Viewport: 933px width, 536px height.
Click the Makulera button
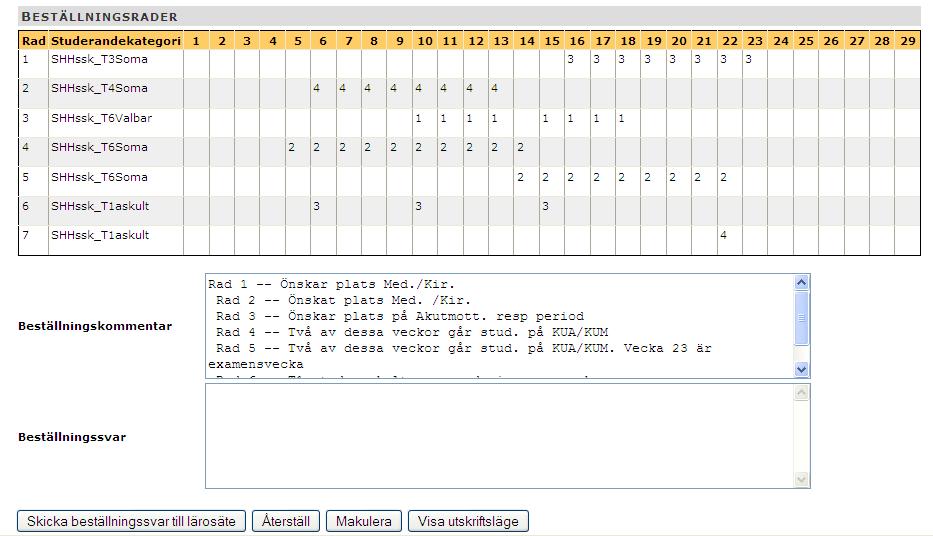click(x=364, y=521)
